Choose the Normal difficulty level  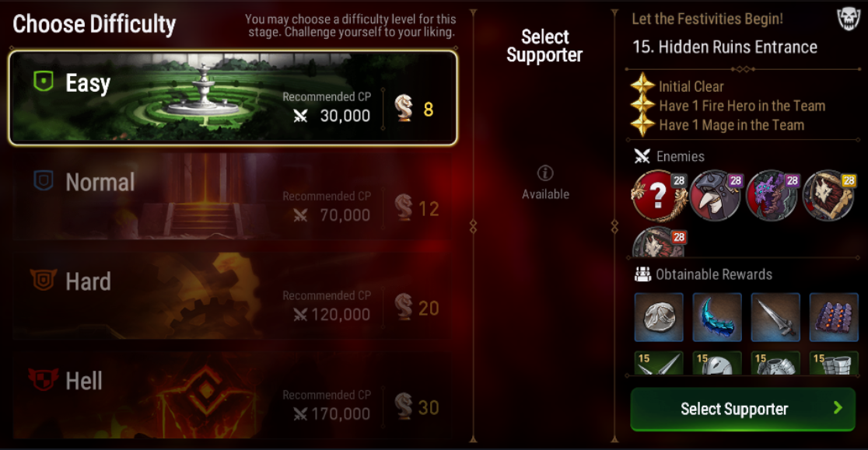(233, 197)
